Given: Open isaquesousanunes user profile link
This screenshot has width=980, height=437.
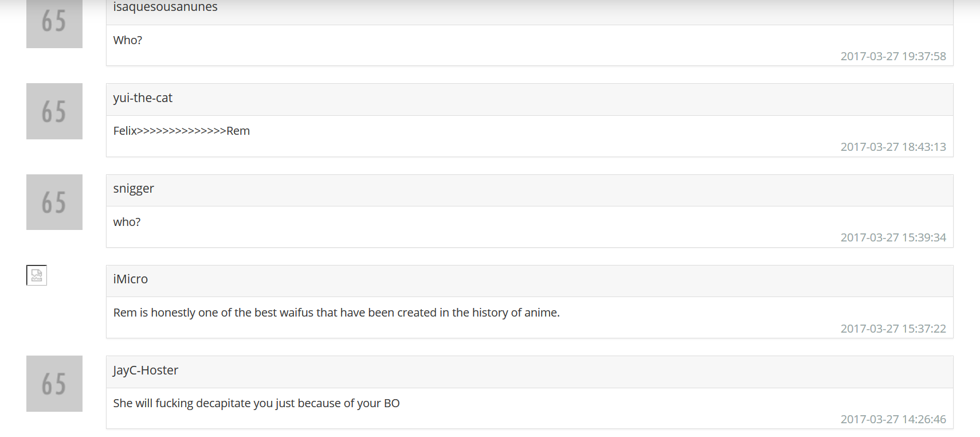Looking at the screenshot, I should point(165,7).
